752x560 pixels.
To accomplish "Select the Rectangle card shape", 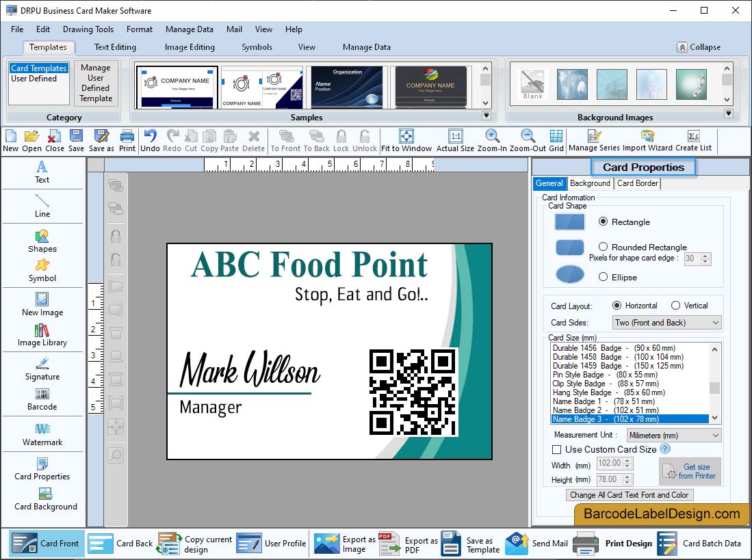I will click(x=604, y=222).
